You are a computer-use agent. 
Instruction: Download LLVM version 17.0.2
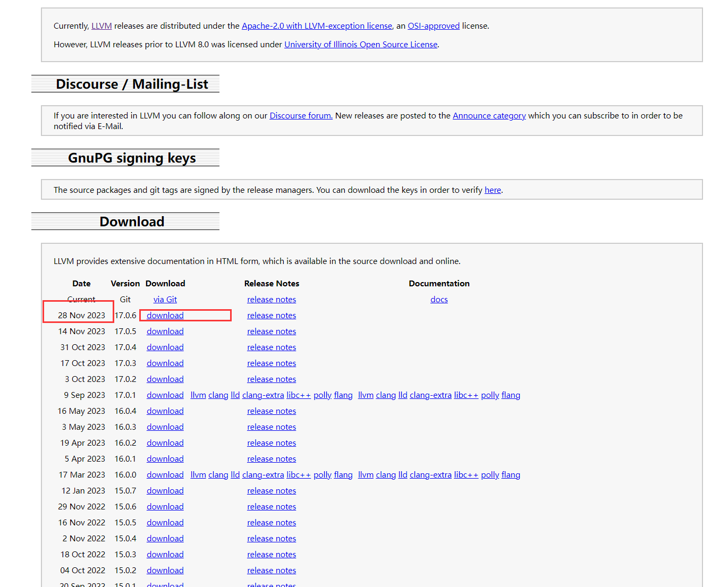click(x=165, y=379)
